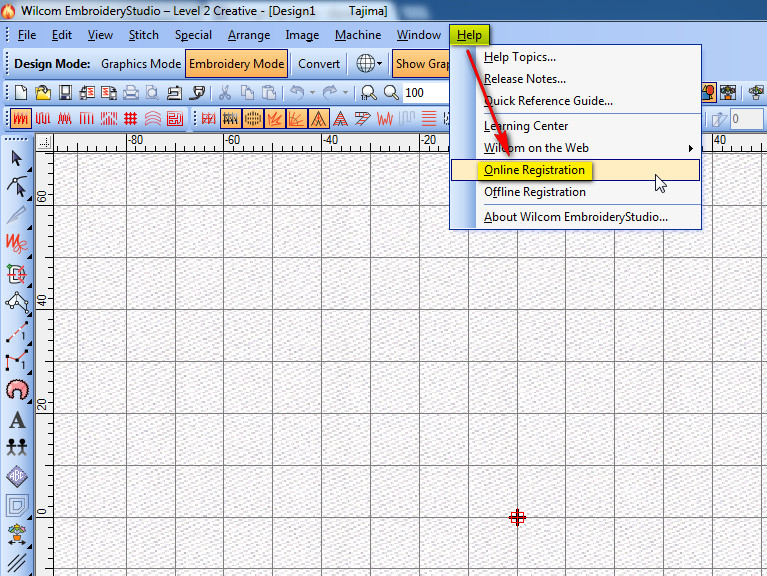
Task: Select the red grid stitch type icon
Action: pyautogui.click(x=131, y=118)
